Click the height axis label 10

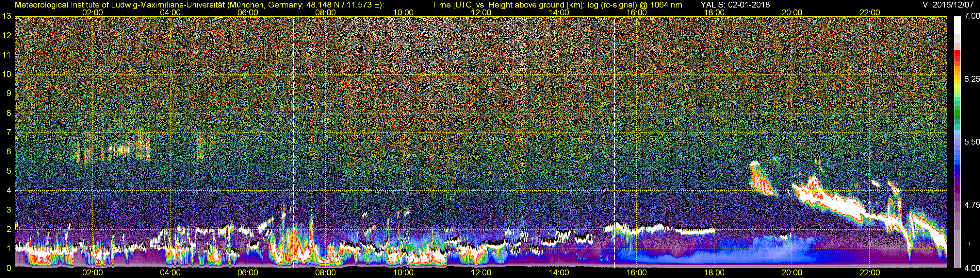coord(7,74)
